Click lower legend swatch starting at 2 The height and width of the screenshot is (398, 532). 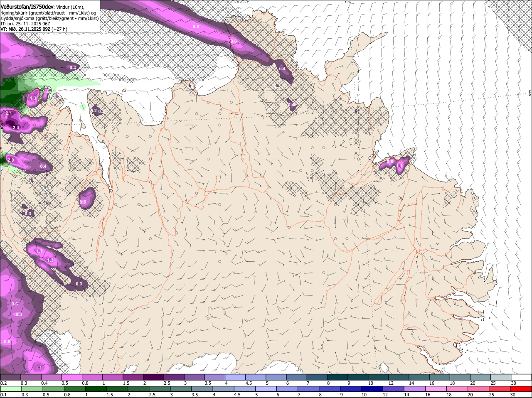tap(139, 389)
